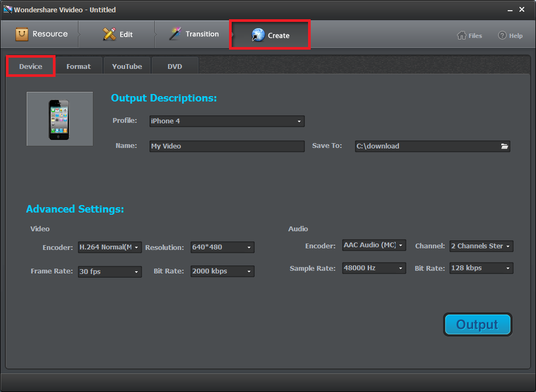The height and width of the screenshot is (392, 536).
Task: Click the Files house icon
Action: 461,35
